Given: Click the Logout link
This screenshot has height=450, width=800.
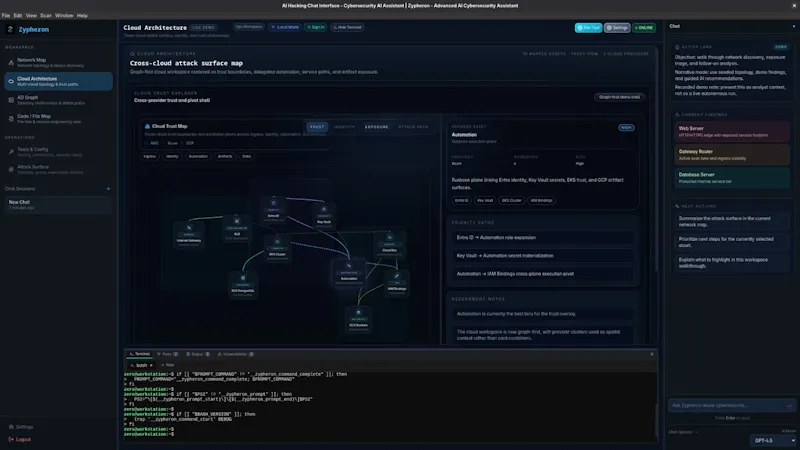Looking at the screenshot, I should (20, 439).
